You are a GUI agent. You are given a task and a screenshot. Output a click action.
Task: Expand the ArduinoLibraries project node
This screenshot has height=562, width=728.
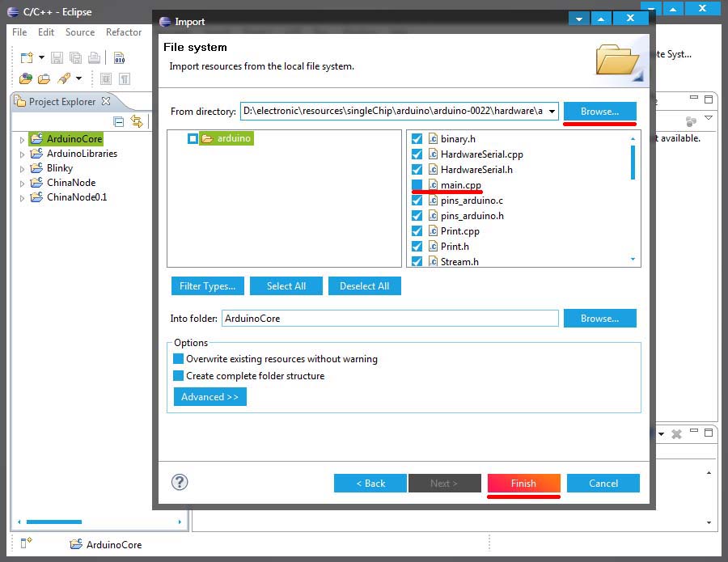point(22,154)
